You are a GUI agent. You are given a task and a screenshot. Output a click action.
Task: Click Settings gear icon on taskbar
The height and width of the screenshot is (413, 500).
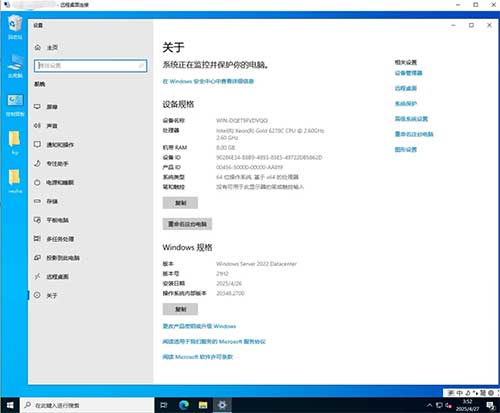[222, 405]
